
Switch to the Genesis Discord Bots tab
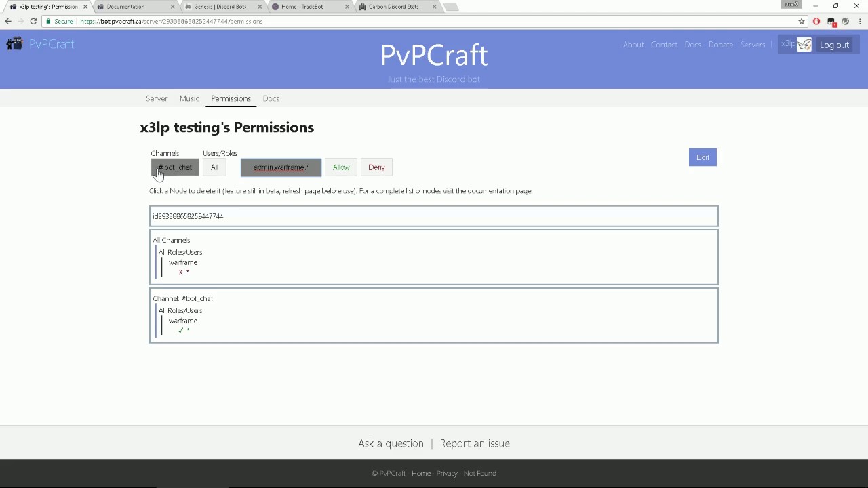[220, 7]
